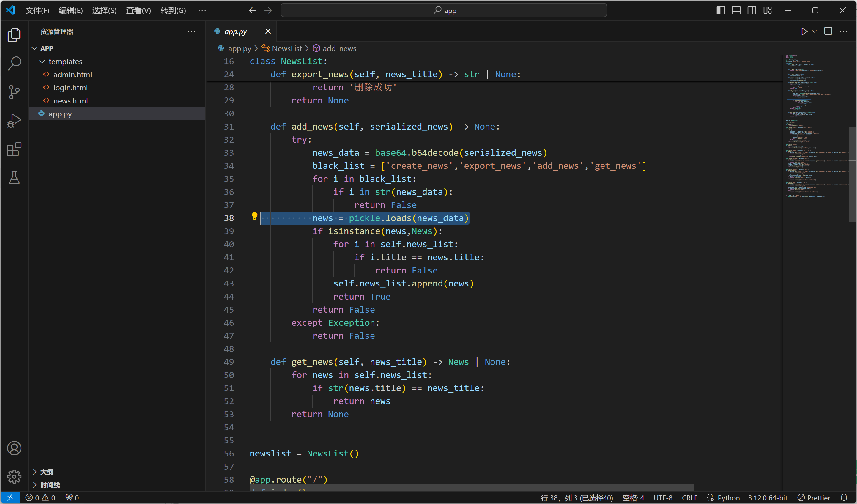Open the run button dropdown arrow
Viewport: 857px width, 504px height.
click(814, 31)
